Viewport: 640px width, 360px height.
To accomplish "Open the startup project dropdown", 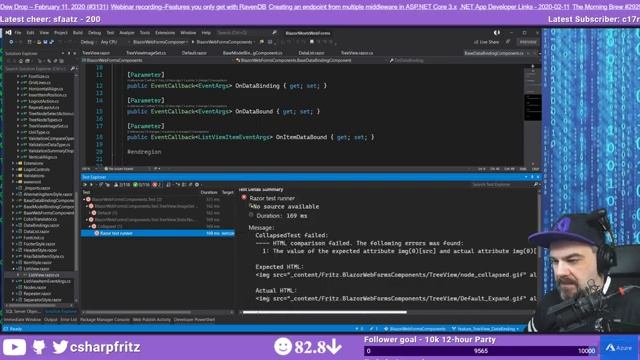I will pos(160,42).
